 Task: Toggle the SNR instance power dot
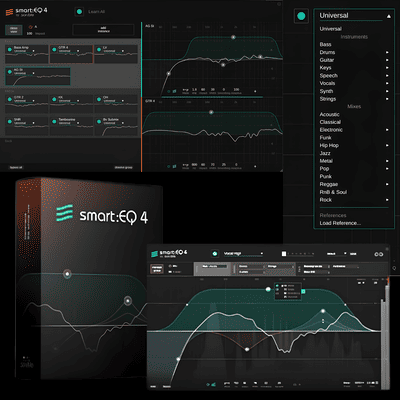pos(10,121)
